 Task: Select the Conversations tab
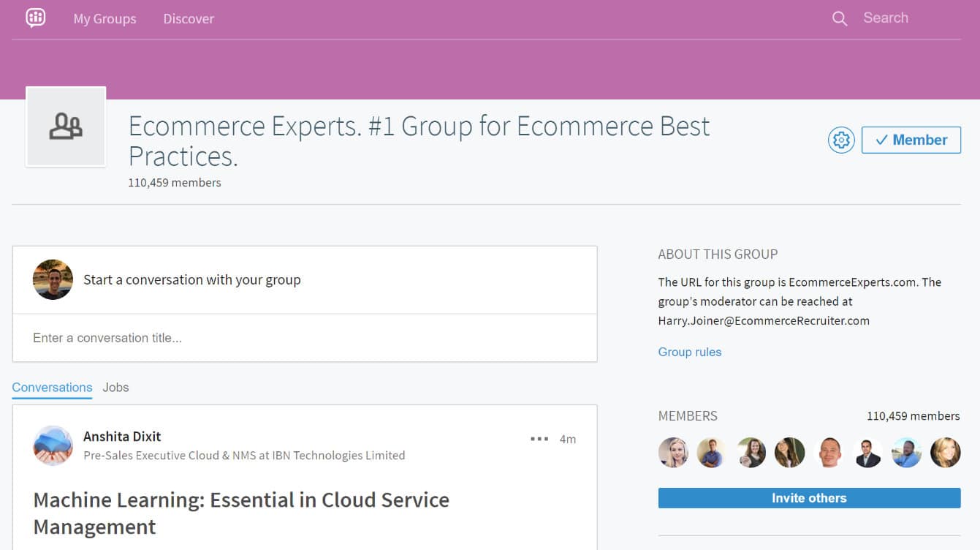[x=51, y=387]
